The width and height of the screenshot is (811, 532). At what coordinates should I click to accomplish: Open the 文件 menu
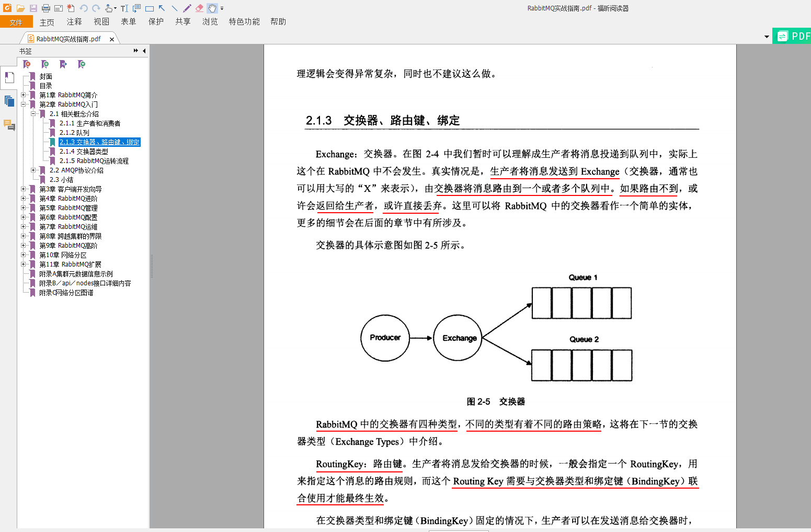[16, 22]
